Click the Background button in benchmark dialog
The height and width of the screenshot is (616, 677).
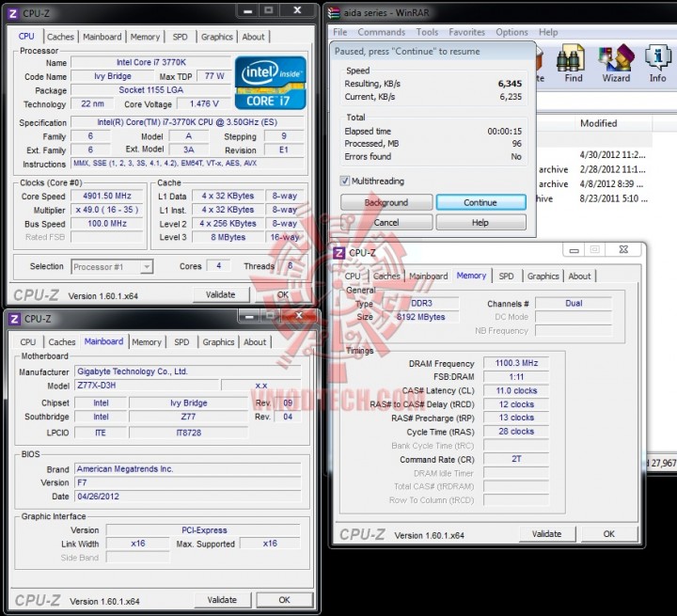[386, 202]
